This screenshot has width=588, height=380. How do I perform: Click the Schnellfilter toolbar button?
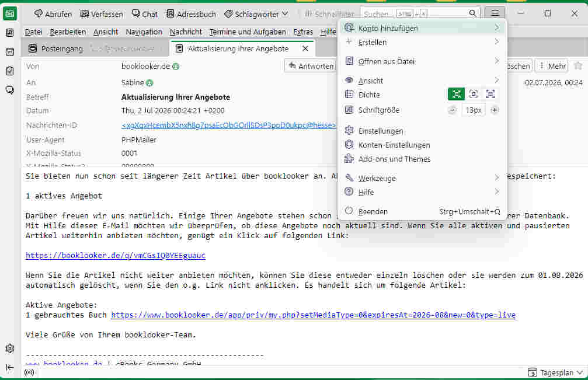click(x=329, y=14)
